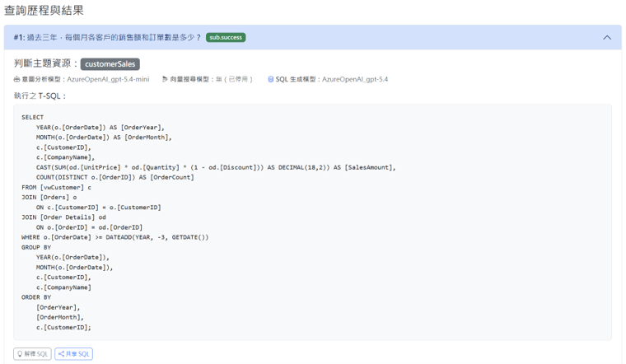Click the query #1 question title text
Screen dimensions: 626x364
coord(107,38)
